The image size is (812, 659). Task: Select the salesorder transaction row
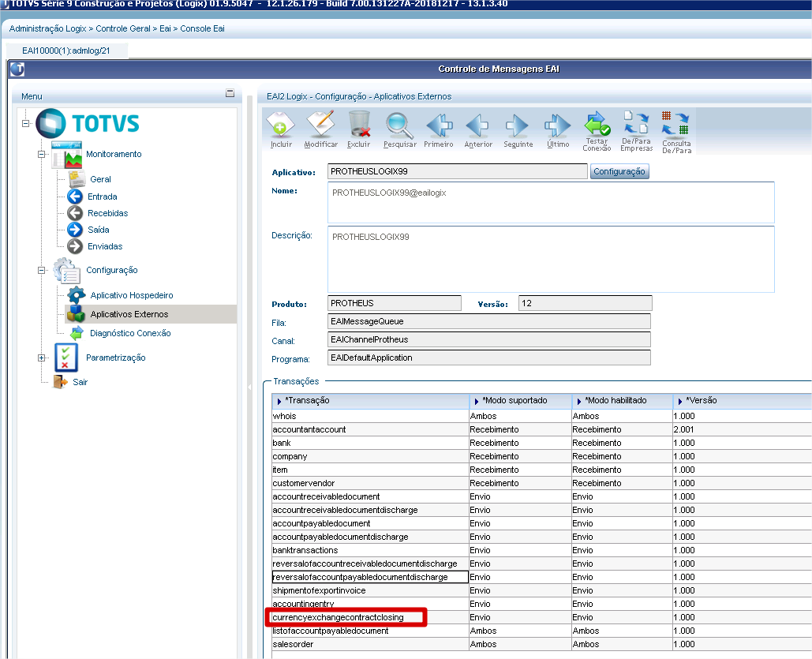541,645
